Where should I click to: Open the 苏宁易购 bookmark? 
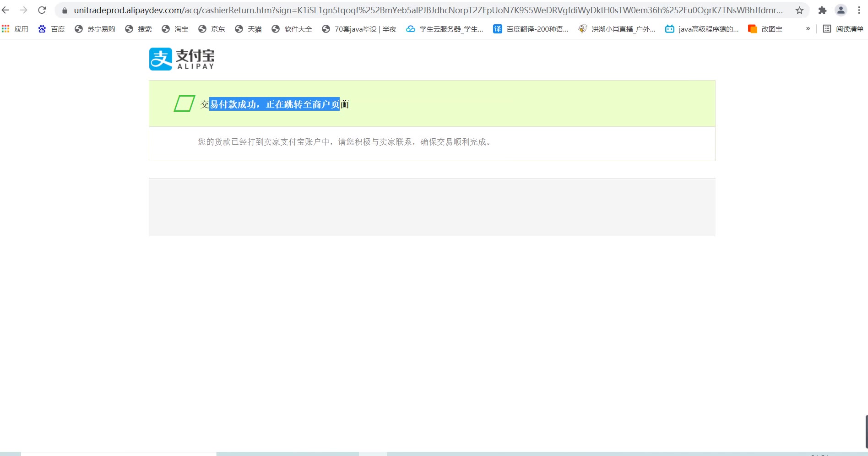point(95,29)
